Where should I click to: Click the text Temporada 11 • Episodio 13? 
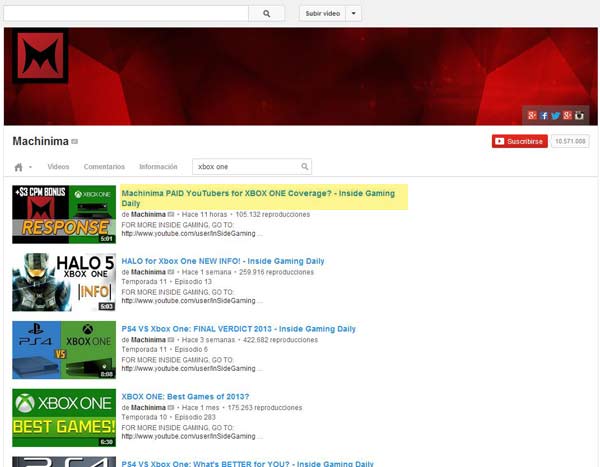click(x=166, y=282)
